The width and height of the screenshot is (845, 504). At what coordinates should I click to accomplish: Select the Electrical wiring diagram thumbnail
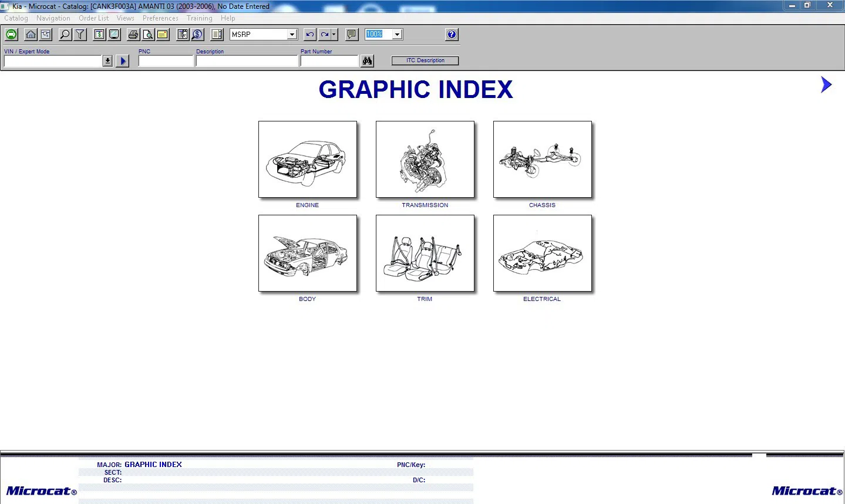[x=543, y=253]
